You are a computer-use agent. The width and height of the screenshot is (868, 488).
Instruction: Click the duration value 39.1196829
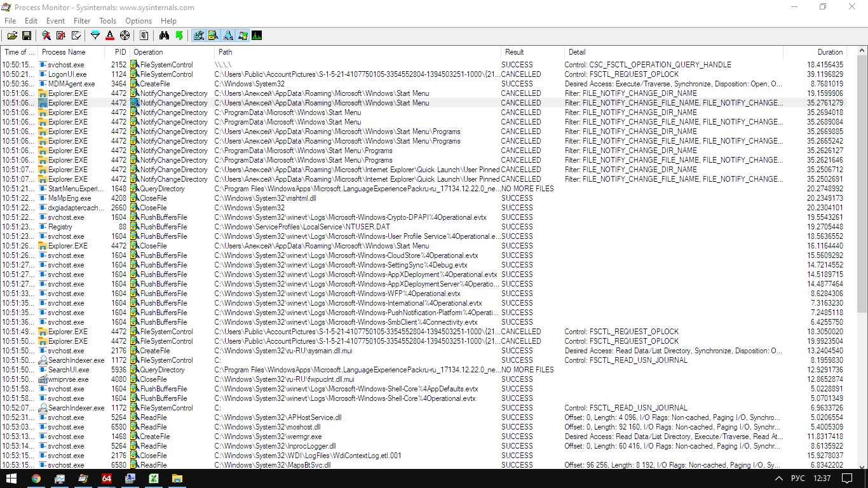coord(825,74)
